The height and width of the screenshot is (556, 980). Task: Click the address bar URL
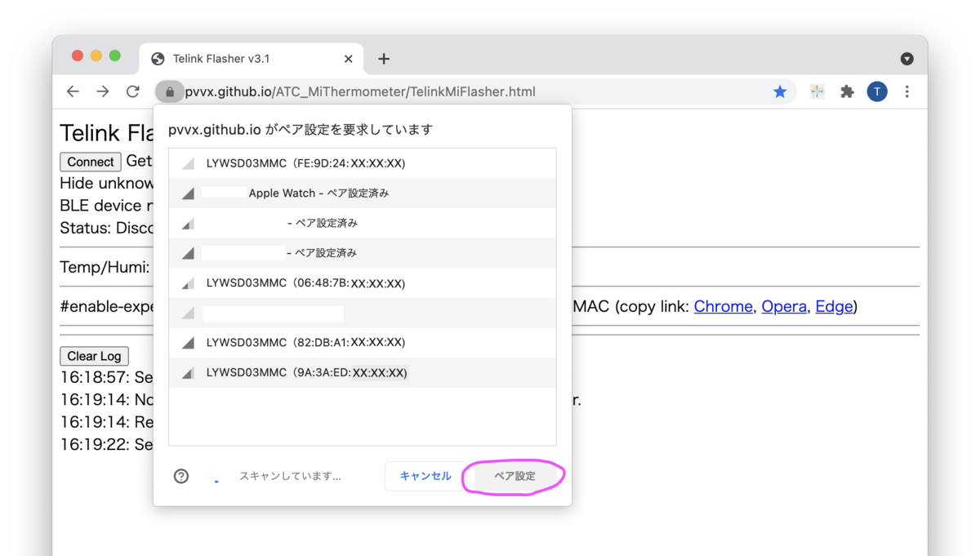tap(360, 91)
